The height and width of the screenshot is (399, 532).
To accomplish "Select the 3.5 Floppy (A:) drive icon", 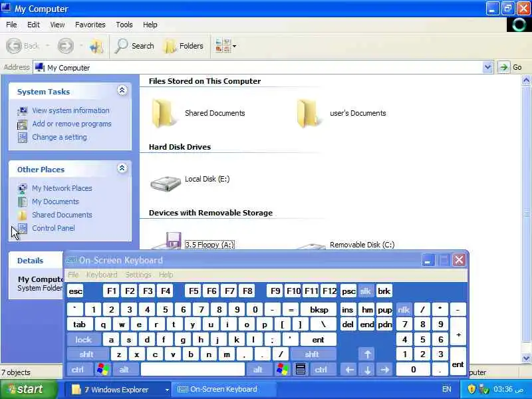I will [167, 241].
